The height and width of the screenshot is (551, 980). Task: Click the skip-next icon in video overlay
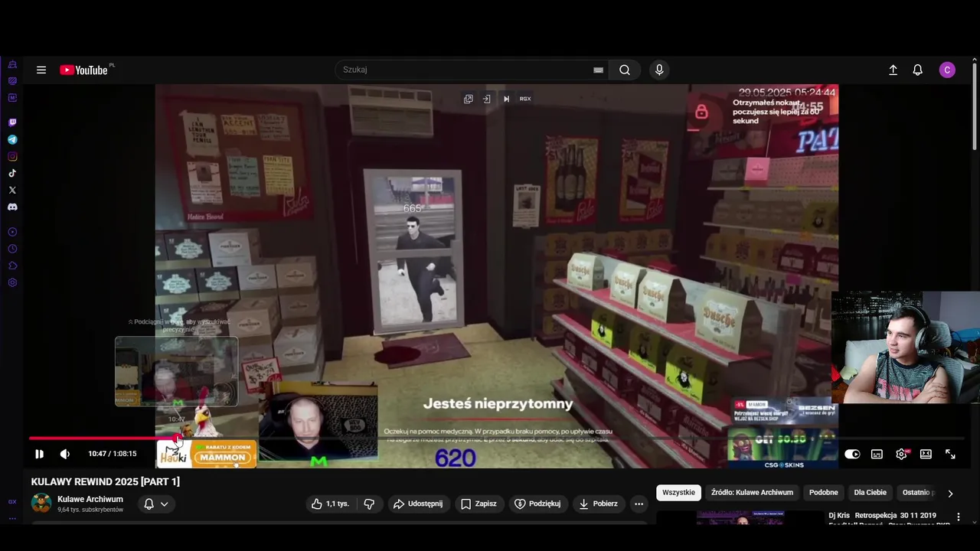pos(506,99)
